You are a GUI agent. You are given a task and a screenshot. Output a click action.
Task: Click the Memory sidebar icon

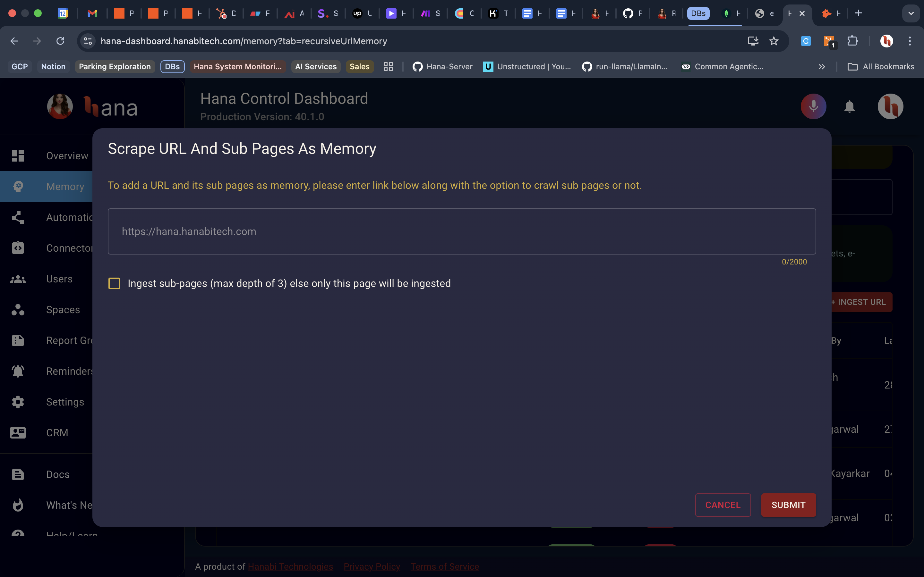click(x=18, y=186)
